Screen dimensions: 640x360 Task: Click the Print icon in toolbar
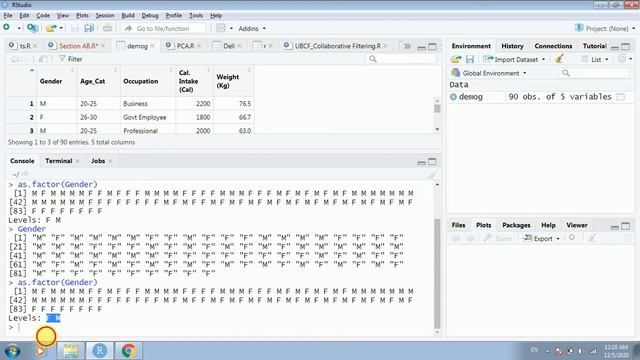pos(107,28)
